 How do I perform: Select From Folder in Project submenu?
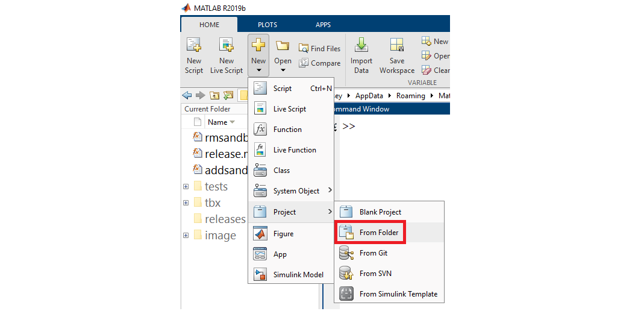pyautogui.click(x=378, y=233)
